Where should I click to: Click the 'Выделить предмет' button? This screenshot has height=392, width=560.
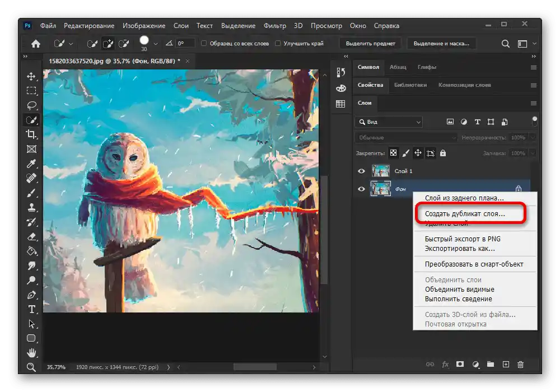370,43
